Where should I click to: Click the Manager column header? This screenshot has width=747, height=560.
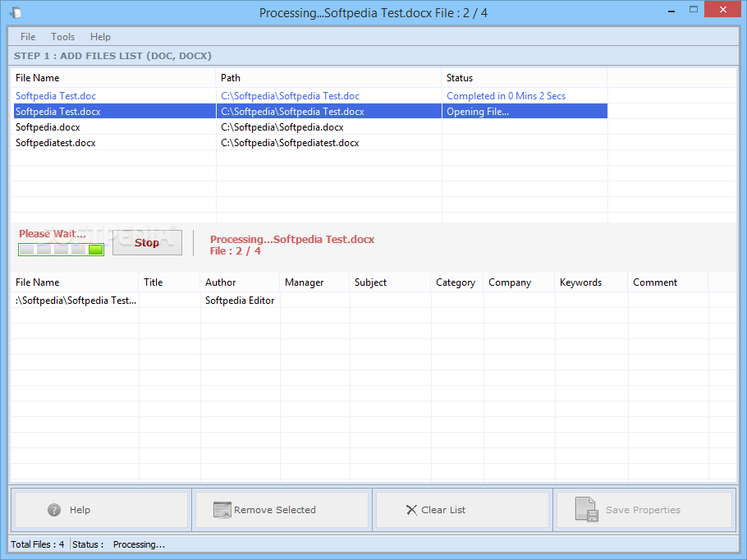pyautogui.click(x=315, y=282)
